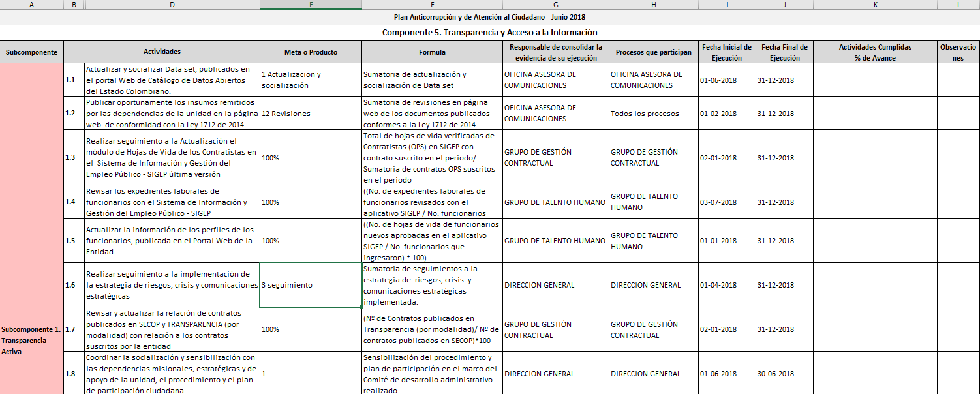Viewport: 980px width, 394px height.
Task: Select the 12 Revisiones cell
Action: (311, 114)
